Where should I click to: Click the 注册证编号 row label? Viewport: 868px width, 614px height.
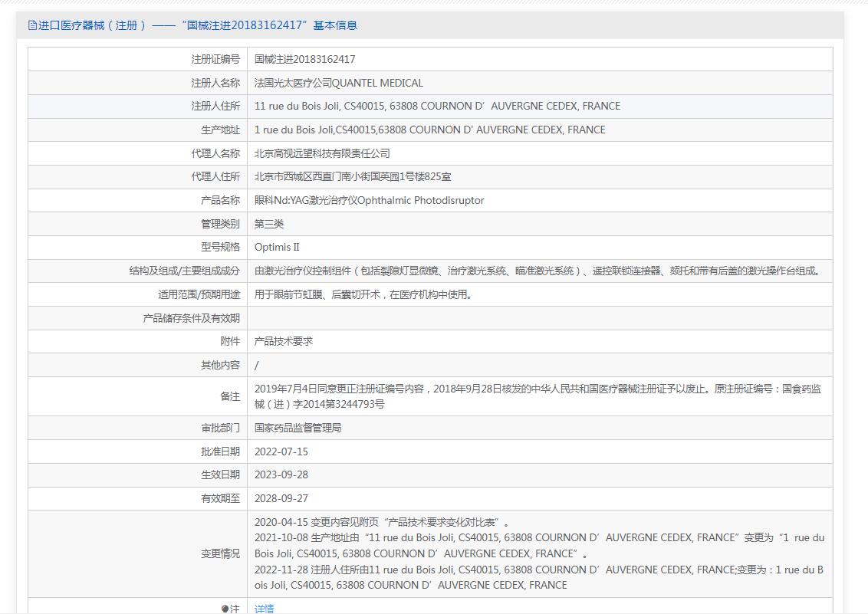[215, 59]
